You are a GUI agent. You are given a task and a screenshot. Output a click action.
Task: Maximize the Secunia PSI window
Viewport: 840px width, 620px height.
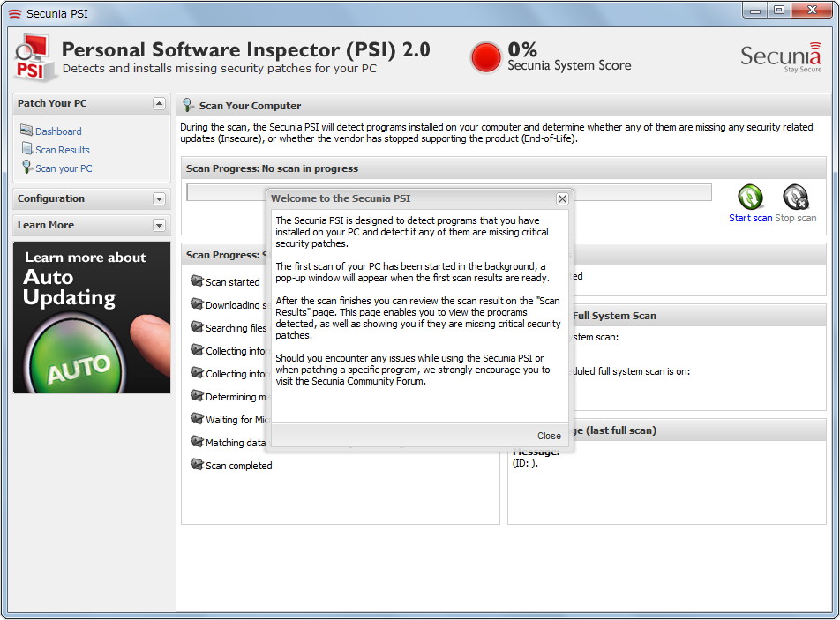[x=779, y=11]
